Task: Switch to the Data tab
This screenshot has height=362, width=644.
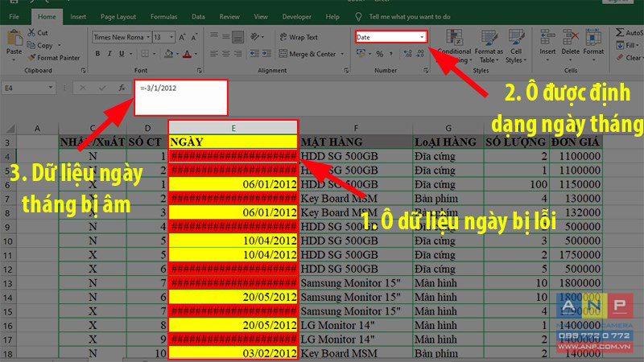Action: point(198,17)
